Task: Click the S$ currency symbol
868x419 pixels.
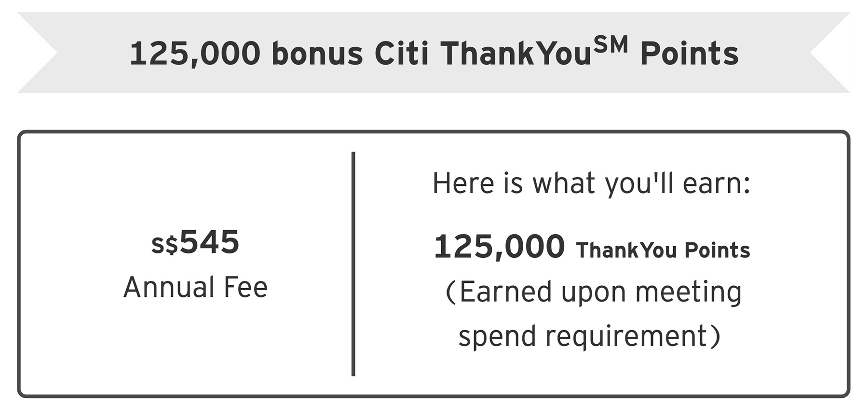Action: 164,244
